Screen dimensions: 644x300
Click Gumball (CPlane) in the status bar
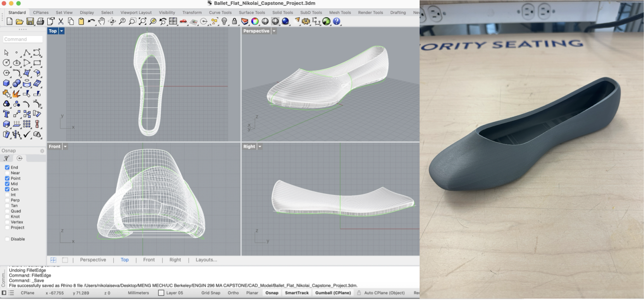point(333,293)
